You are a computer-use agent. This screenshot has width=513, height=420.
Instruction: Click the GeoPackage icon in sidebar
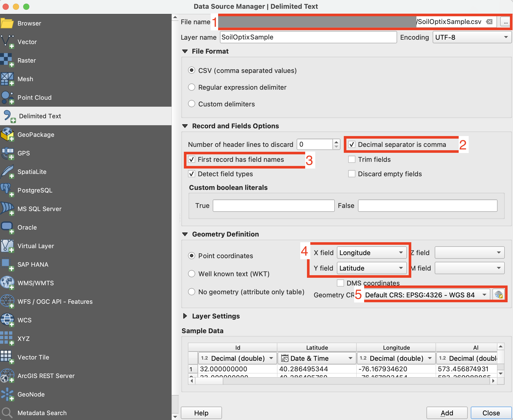point(7,135)
